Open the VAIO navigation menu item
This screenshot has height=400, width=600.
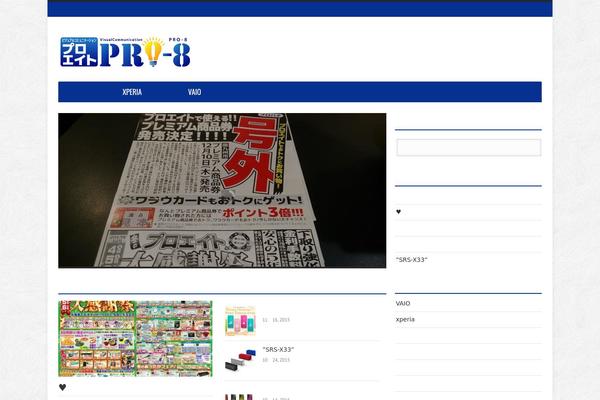tap(194, 92)
